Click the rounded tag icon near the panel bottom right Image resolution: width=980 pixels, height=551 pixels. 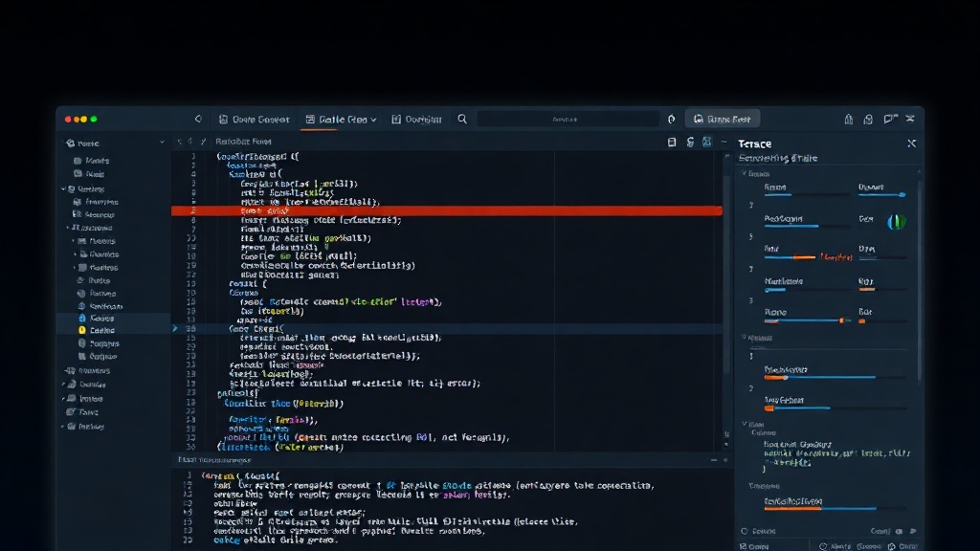pyautogui.click(x=899, y=531)
